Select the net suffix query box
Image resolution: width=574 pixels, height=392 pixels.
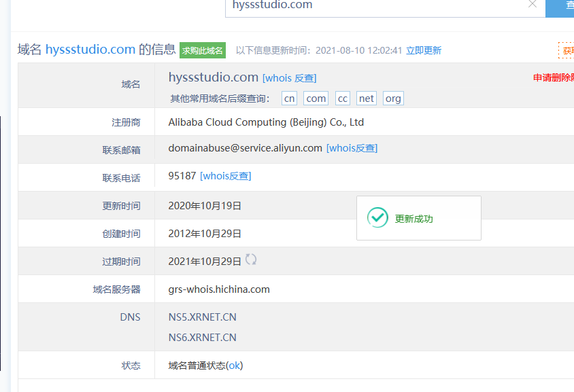coord(367,99)
